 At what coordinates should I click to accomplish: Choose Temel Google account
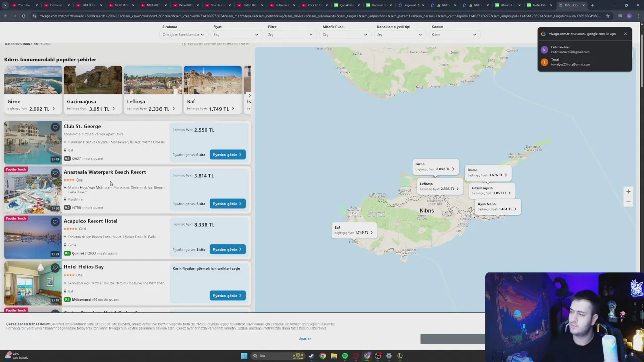585,62
